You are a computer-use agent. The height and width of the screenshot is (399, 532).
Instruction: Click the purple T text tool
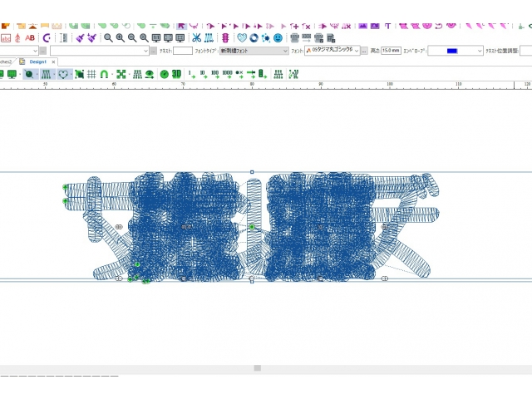pyautogui.click(x=388, y=26)
